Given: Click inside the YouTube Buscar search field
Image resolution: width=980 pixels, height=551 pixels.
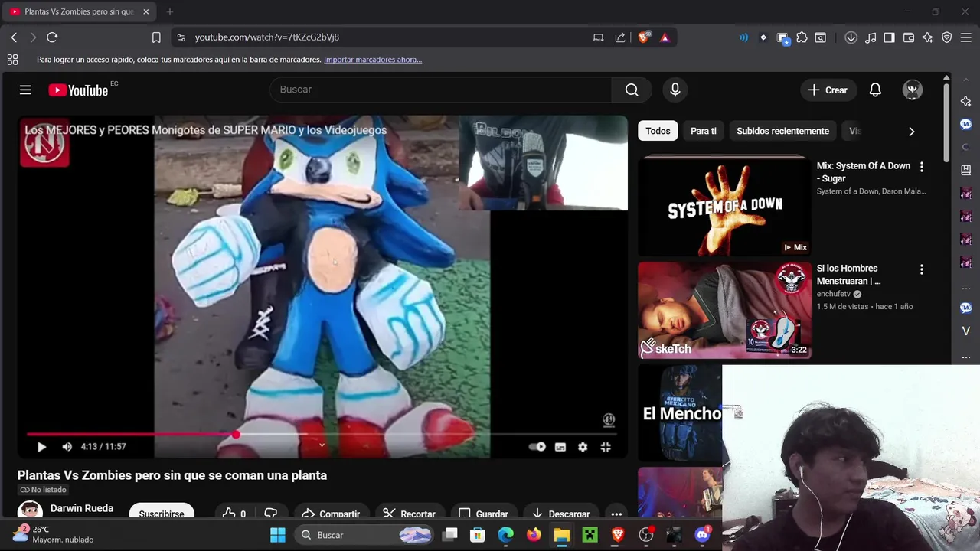Looking at the screenshot, I should coord(441,90).
